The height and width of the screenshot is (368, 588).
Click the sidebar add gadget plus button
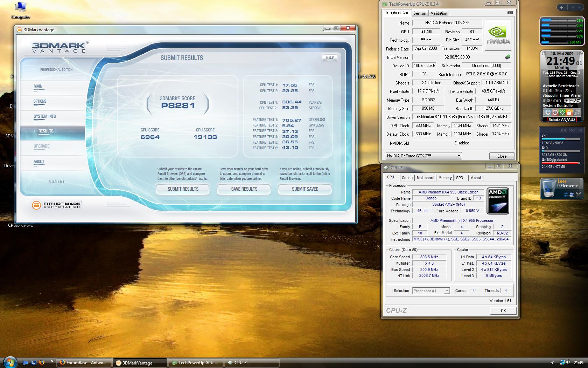[x=562, y=7]
